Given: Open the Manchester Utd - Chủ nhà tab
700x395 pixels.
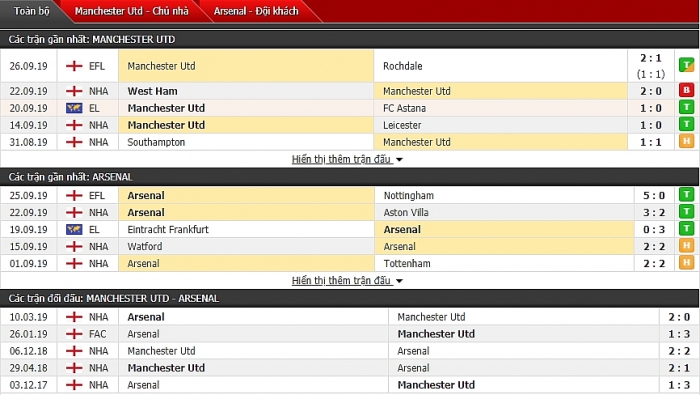Looking at the screenshot, I should [x=132, y=11].
